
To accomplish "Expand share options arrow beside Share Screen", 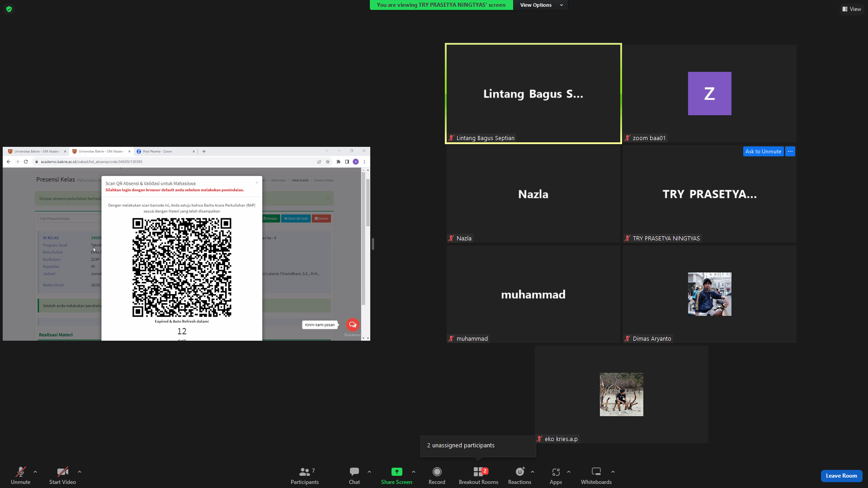I will pyautogui.click(x=414, y=472).
